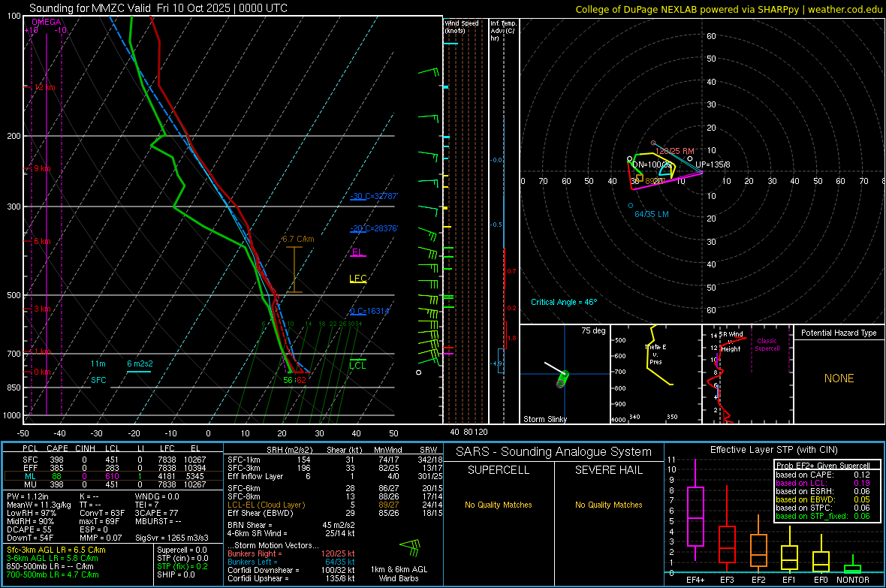This screenshot has width=886, height=588.
Task: Click the SHIP = 0.0 value
Action: pos(176,574)
